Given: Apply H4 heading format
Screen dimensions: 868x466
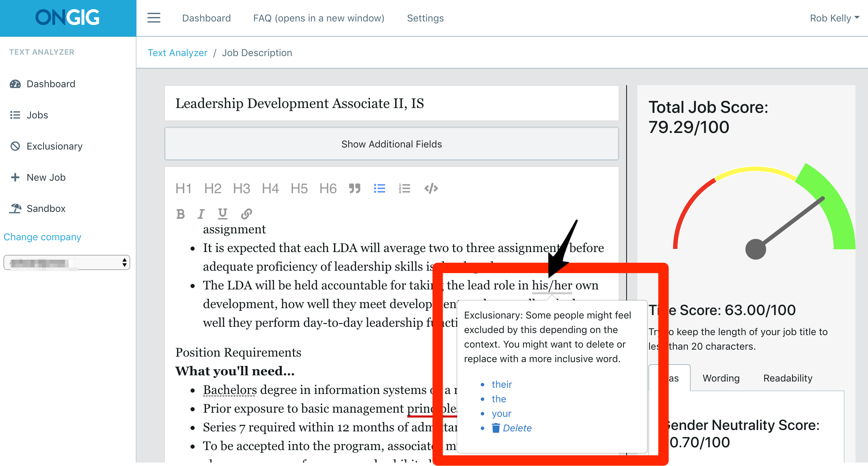Looking at the screenshot, I should pos(270,188).
